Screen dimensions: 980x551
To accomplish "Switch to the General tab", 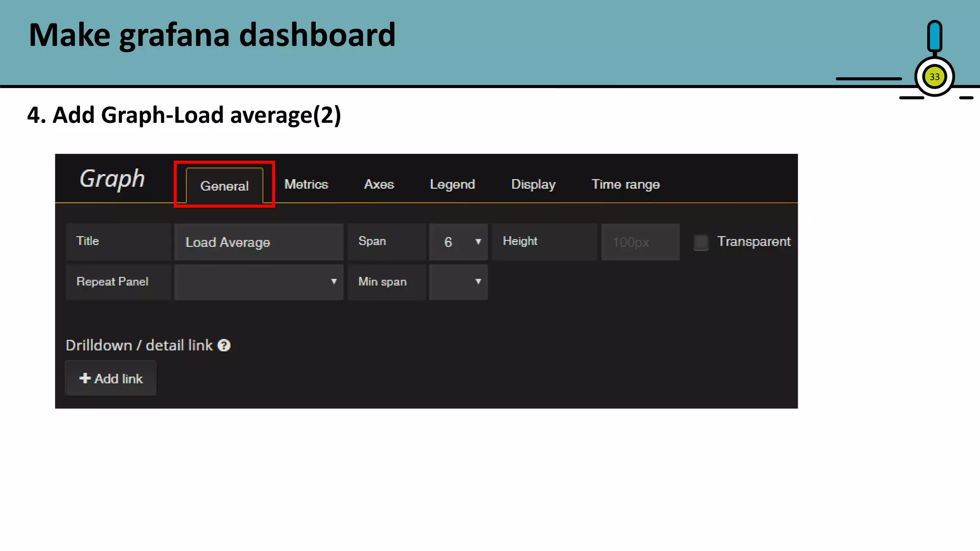I will tap(224, 186).
